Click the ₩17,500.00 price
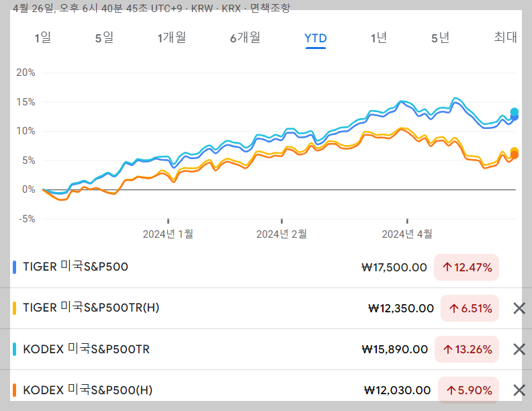Image resolution: width=532 pixels, height=411 pixels. click(394, 267)
